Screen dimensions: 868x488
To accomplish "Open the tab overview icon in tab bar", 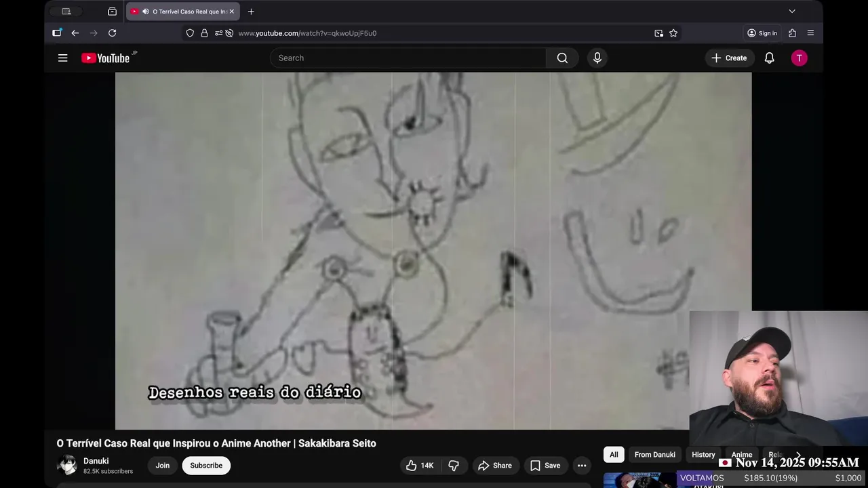I will (112, 12).
